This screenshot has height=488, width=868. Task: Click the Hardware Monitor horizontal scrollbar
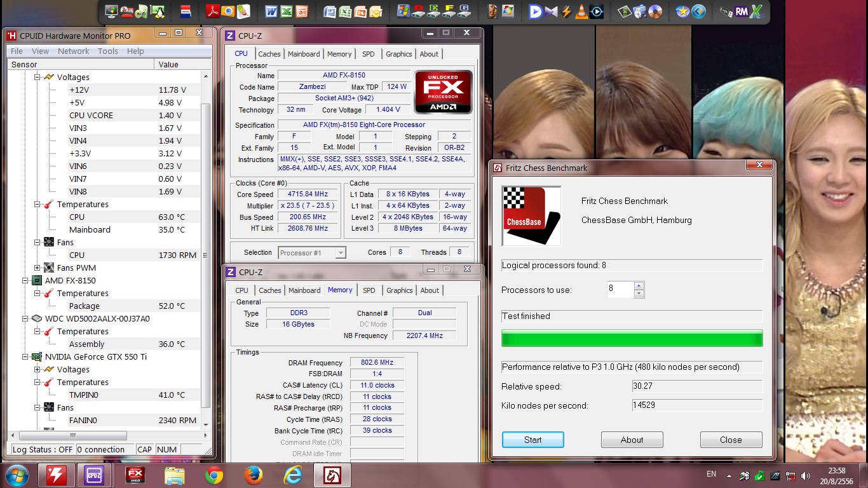pyautogui.click(x=73, y=435)
